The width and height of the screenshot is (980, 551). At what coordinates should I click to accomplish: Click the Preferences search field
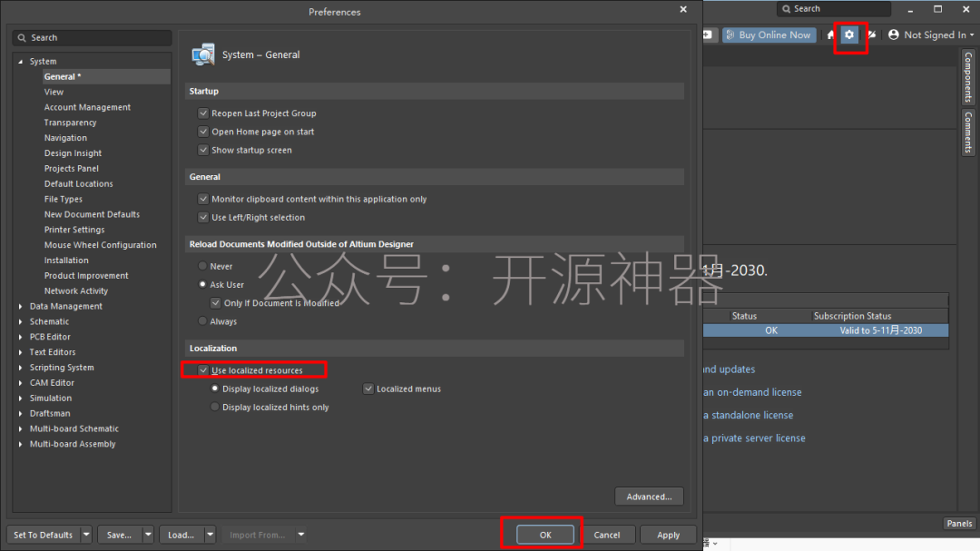(92, 37)
